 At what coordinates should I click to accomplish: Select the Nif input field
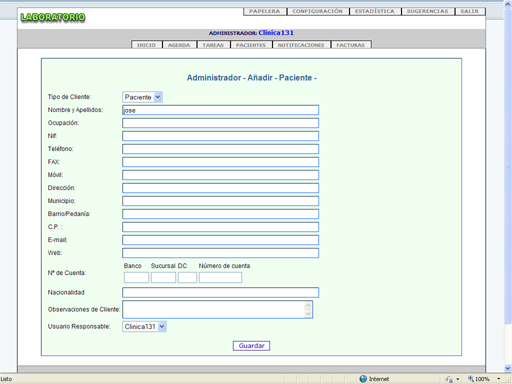[220, 136]
